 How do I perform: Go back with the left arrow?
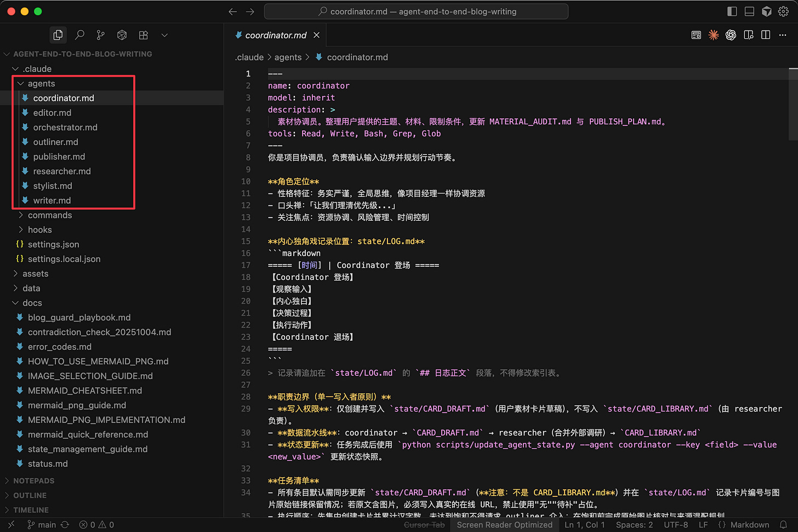tap(233, 12)
